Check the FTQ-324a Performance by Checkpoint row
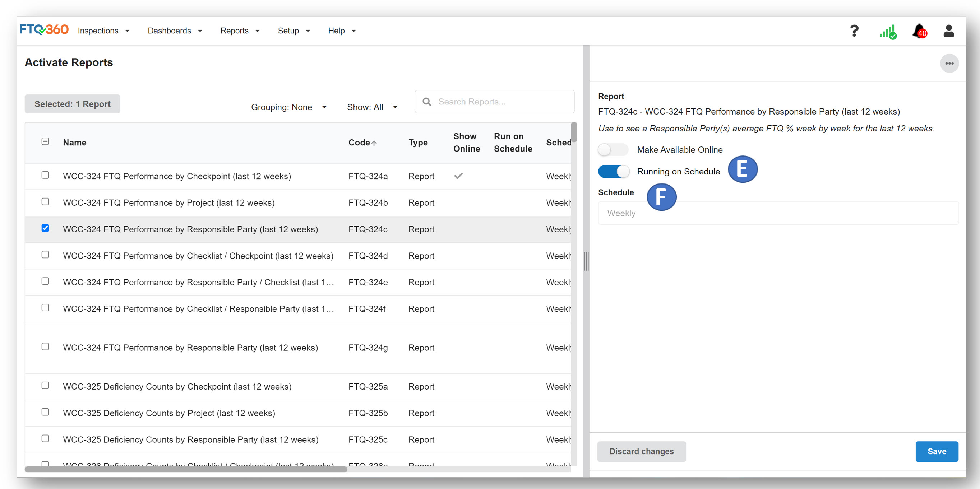 [45, 175]
